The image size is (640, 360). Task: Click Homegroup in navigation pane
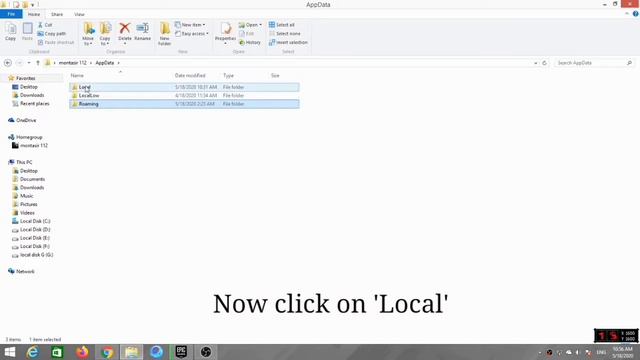29,137
